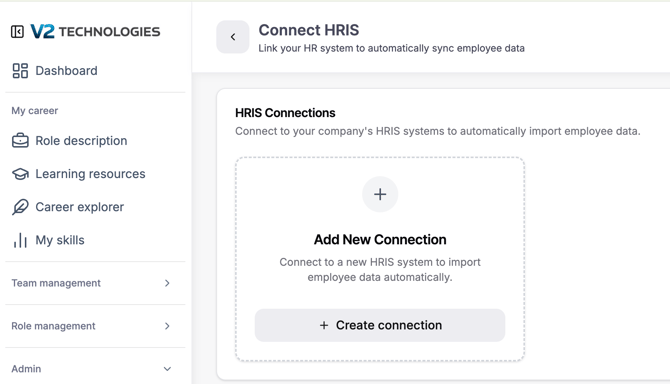The image size is (670, 384).
Task: Click the round plus icon above Add New Connection
Action: coord(380,194)
